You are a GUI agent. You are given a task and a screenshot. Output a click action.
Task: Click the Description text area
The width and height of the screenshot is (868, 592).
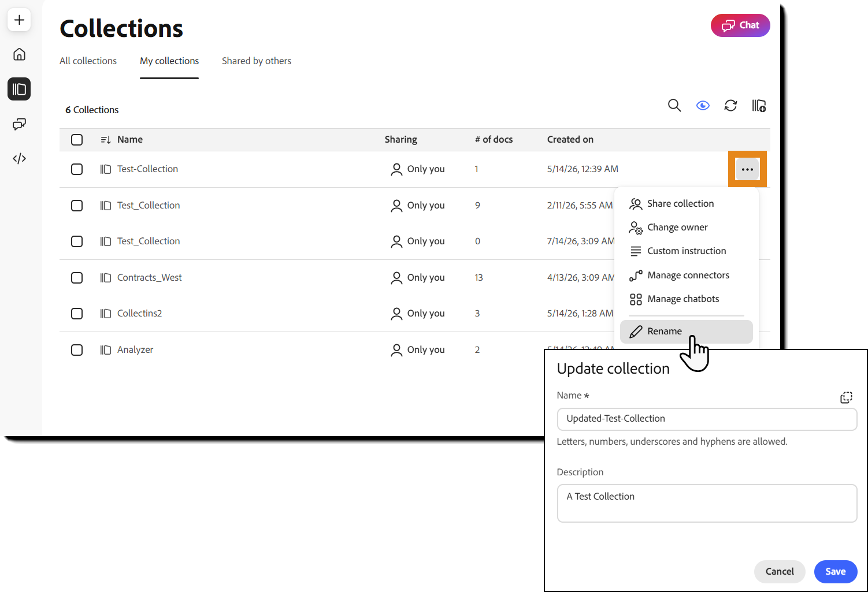point(707,503)
